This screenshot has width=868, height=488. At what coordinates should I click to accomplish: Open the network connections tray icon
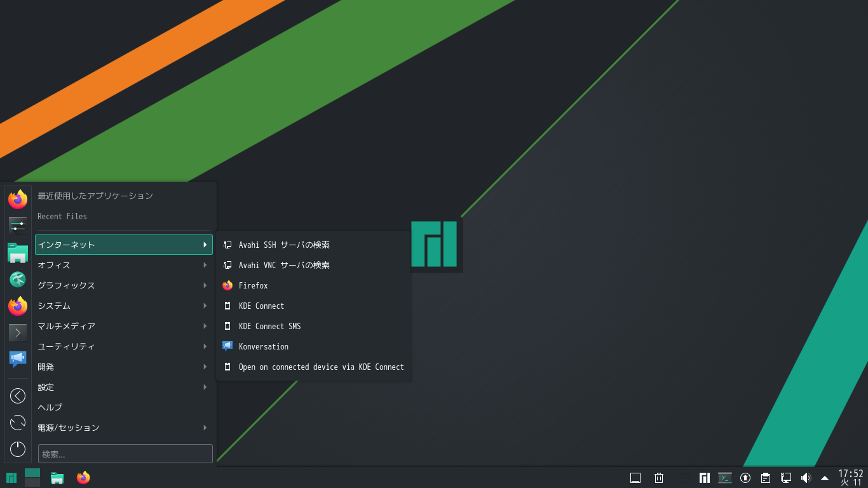click(786, 478)
